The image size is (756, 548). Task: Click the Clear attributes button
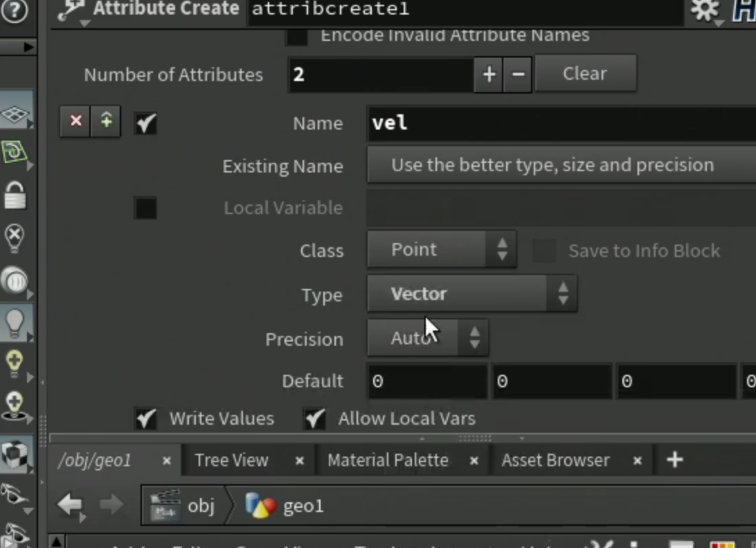[x=585, y=73]
